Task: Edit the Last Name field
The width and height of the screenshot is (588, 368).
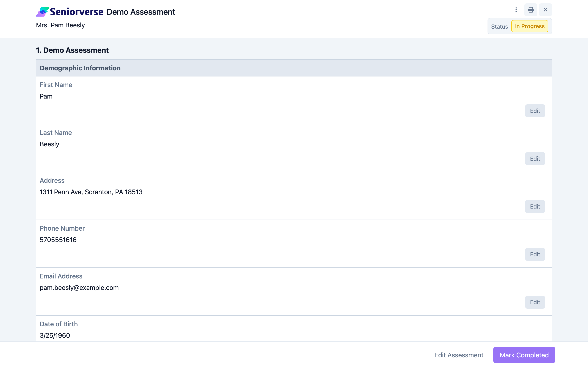Action: [x=535, y=159]
